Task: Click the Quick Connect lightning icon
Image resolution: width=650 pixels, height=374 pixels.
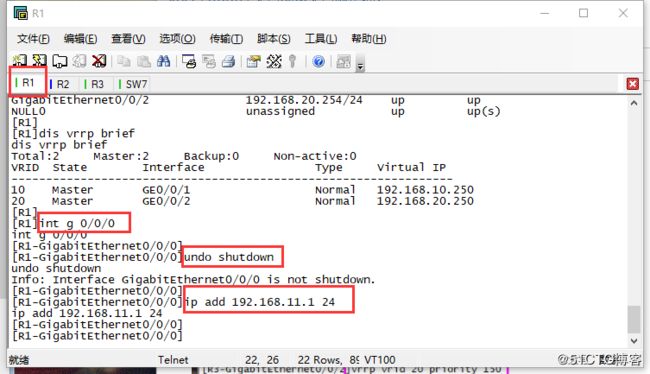Action: coord(39,61)
